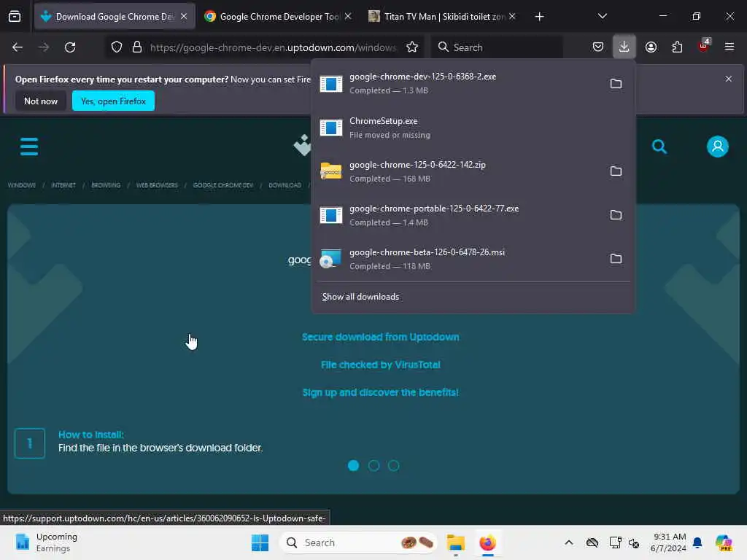Image resolution: width=747 pixels, height=560 pixels.
Task: Select the second carousel dot
Action: click(x=373, y=466)
